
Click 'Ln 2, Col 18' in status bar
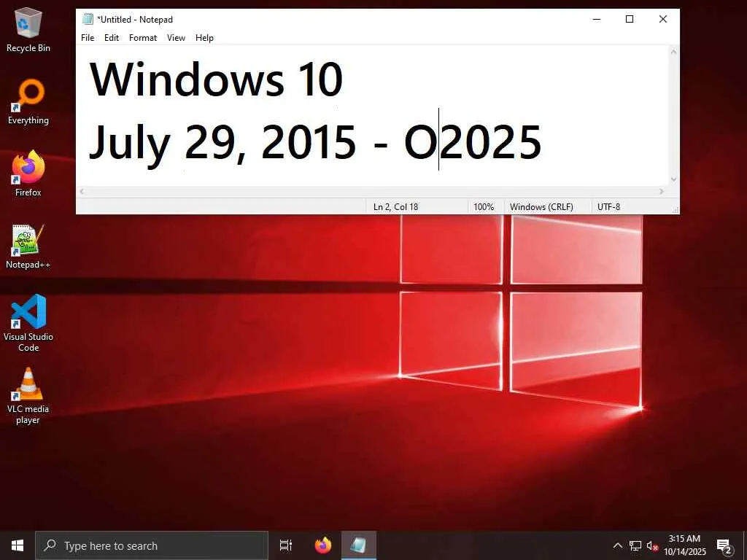pyautogui.click(x=395, y=206)
